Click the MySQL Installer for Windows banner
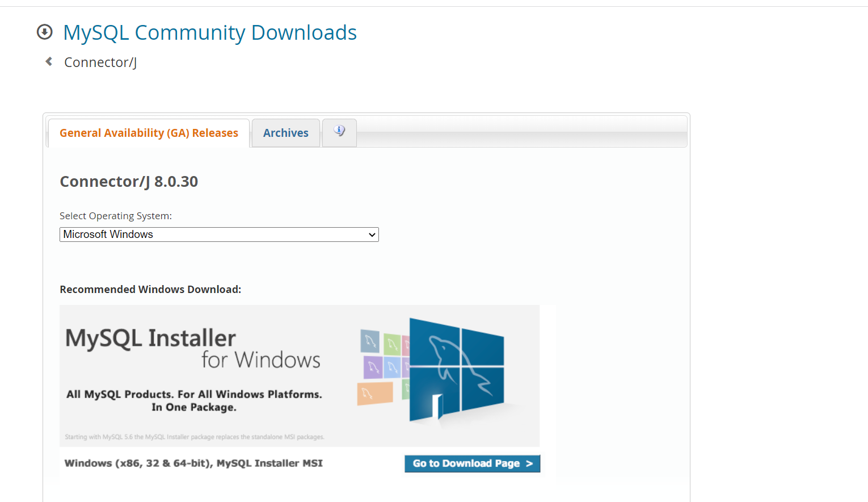 pos(300,376)
